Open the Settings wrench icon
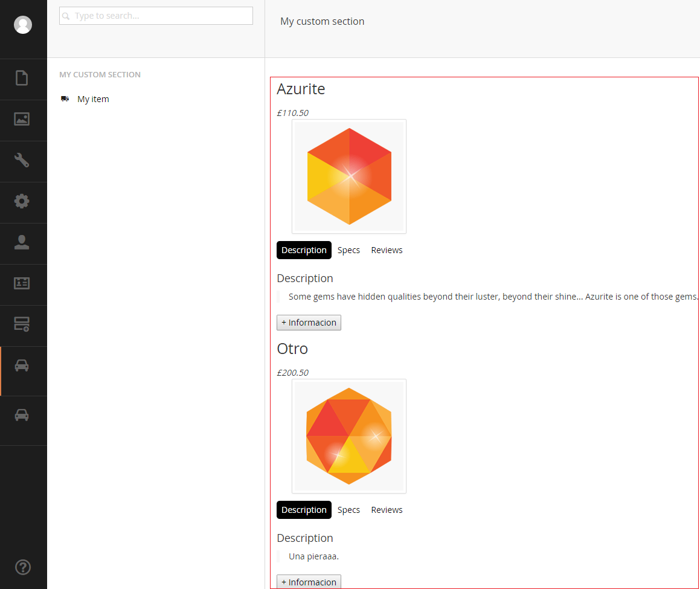Viewport: 700px width, 589px height. (22, 160)
